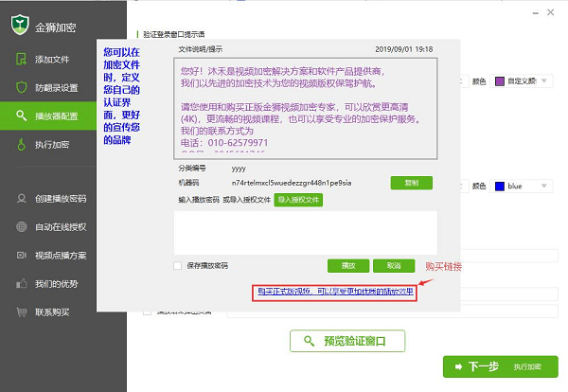The width and height of the screenshot is (568, 392).
Task: Expand the blue color dropdown
Action: [522, 187]
